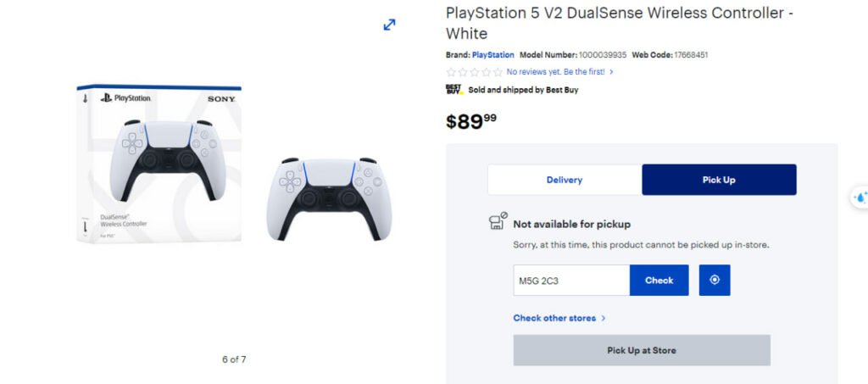Rate the product one star
Viewport: 868px width, 384px height.
451,72
